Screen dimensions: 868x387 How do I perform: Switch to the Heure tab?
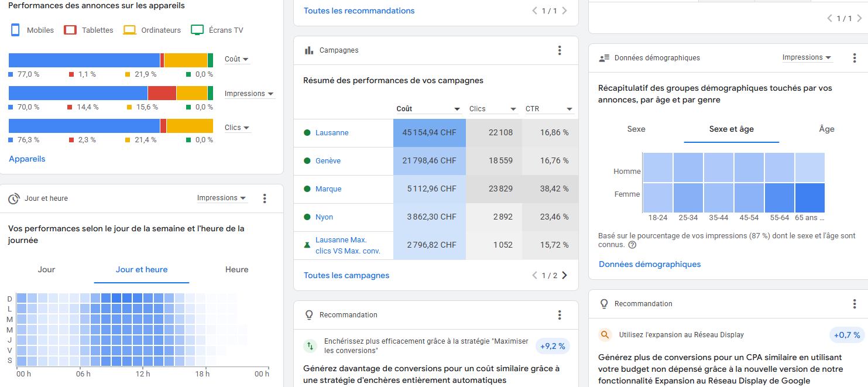[236, 269]
